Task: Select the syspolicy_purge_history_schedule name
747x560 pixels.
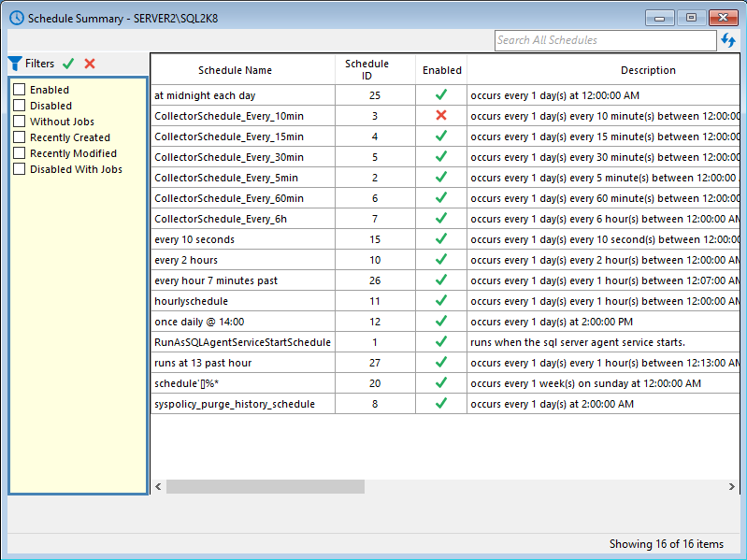Action: [235, 404]
